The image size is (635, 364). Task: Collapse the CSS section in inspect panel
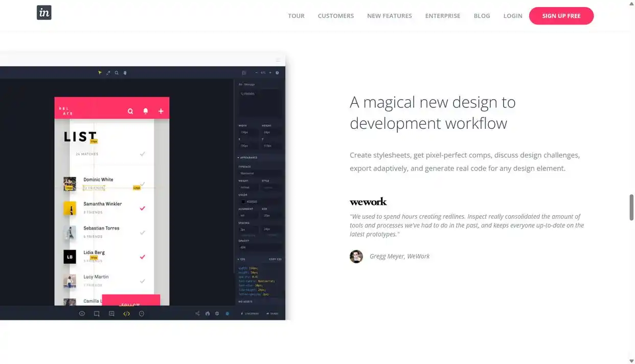click(242, 259)
